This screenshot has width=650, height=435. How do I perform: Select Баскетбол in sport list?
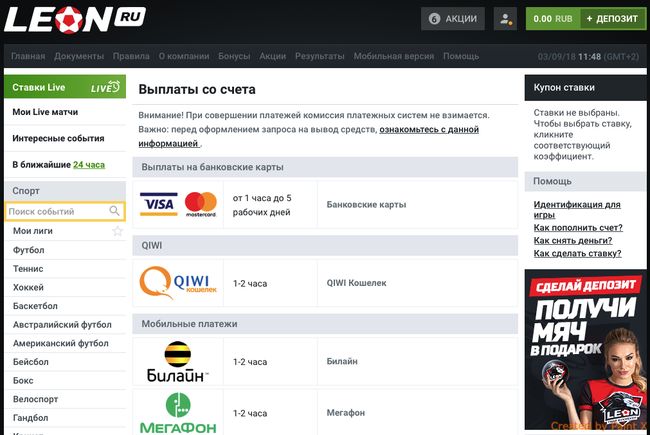[x=65, y=306]
